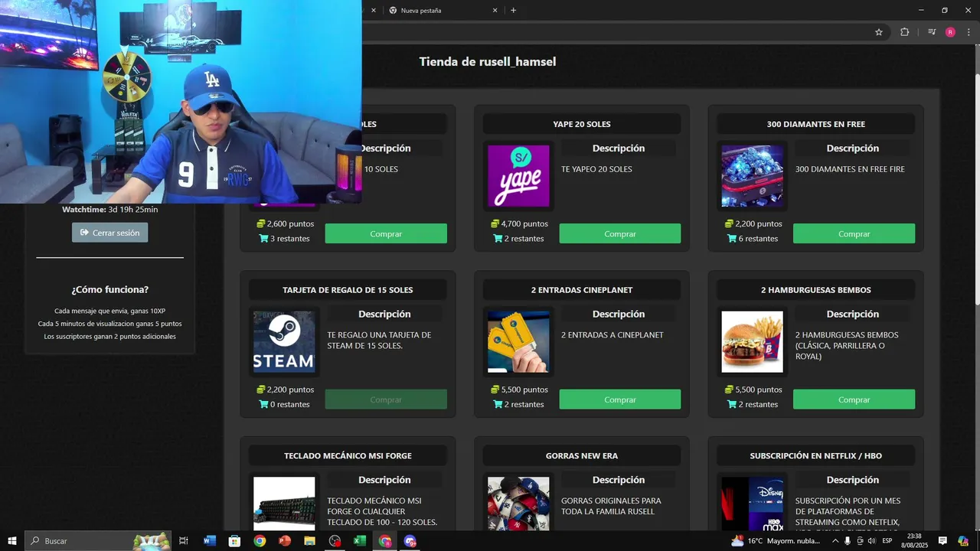Click the microphone icon in system tray

848,541
